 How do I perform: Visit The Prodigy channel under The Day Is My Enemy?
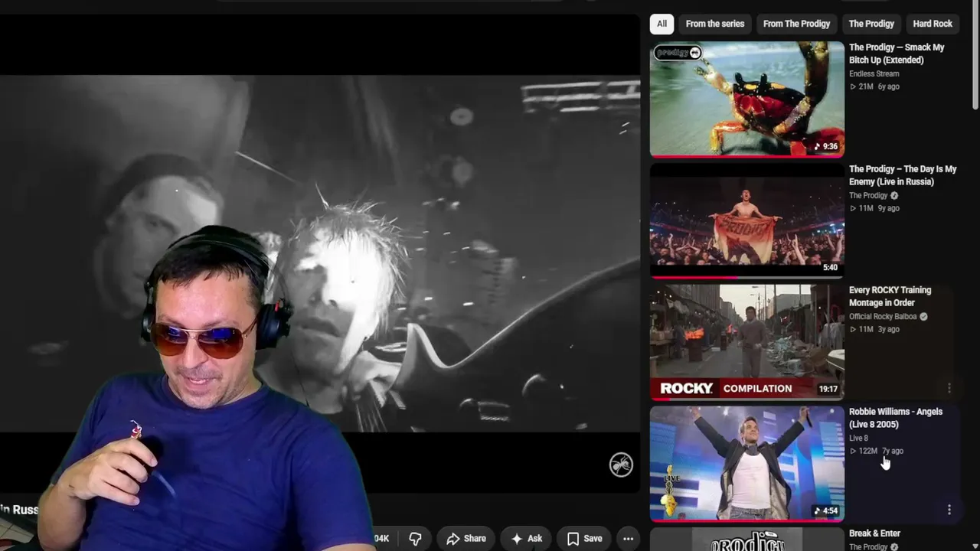click(x=868, y=196)
